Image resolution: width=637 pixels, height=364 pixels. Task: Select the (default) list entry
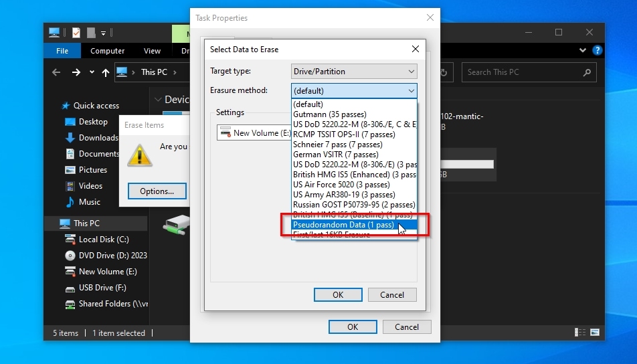(x=354, y=104)
